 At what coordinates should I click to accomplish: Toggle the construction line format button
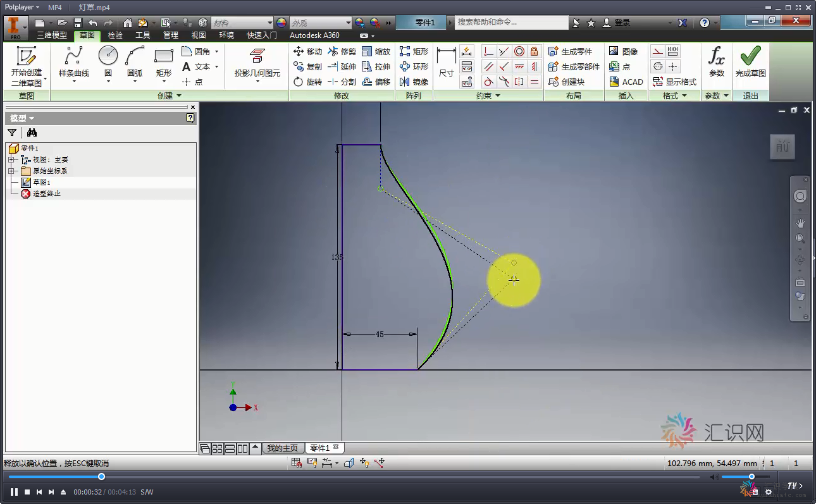point(658,51)
